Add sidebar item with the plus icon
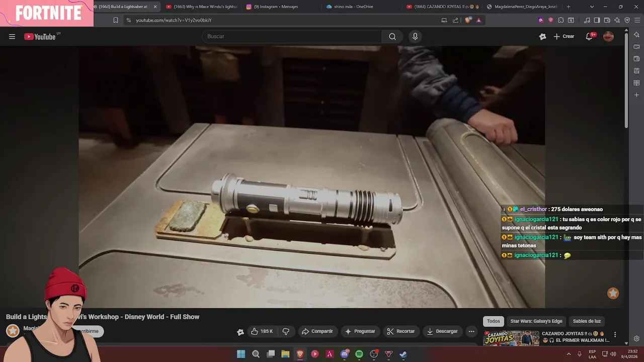Screen dimensions: 644x362 [636, 95]
